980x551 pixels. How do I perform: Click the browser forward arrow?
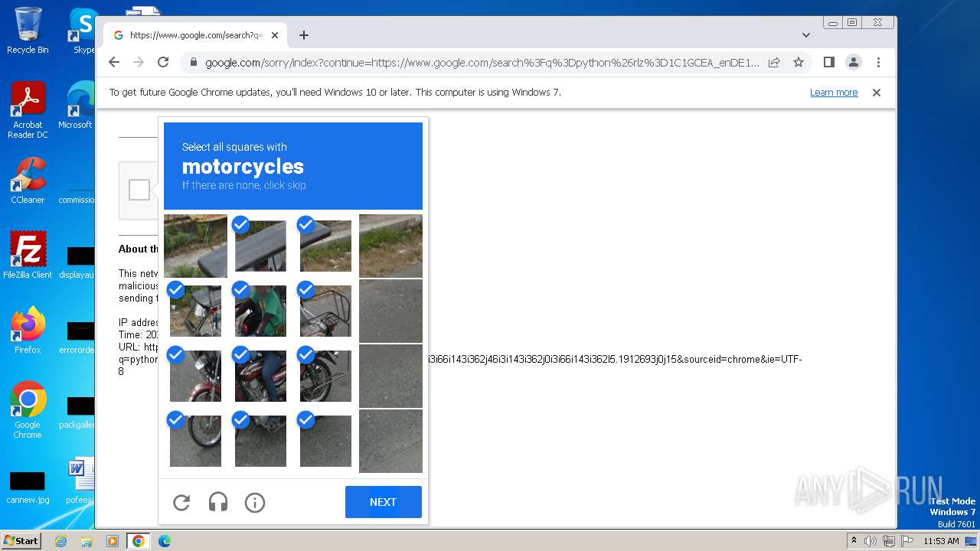[x=139, y=62]
